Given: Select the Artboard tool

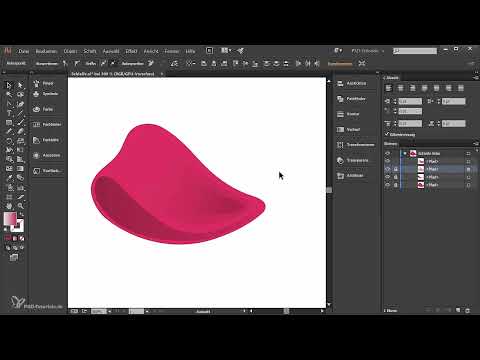Looking at the screenshot, I should pos(9,197).
